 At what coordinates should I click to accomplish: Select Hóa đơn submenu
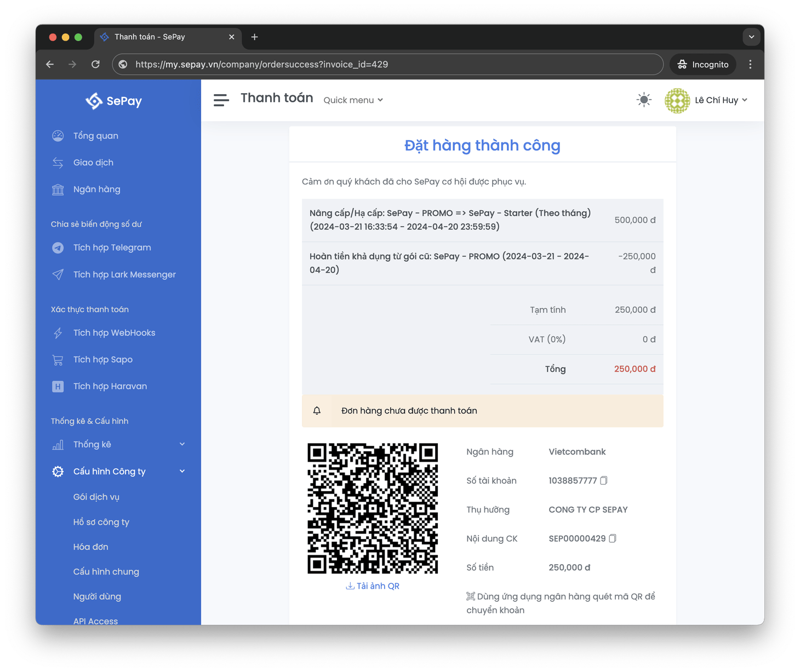[x=91, y=547]
